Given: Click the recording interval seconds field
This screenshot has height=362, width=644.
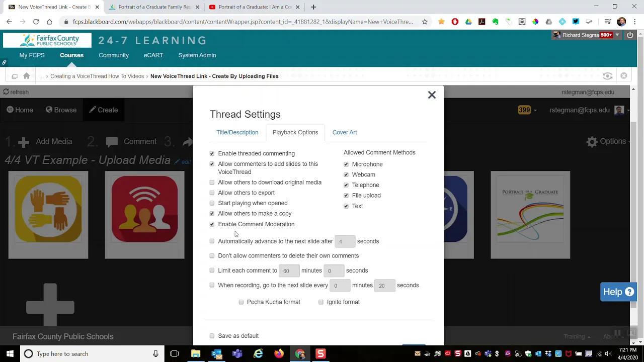Looking at the screenshot, I should click(384, 286).
